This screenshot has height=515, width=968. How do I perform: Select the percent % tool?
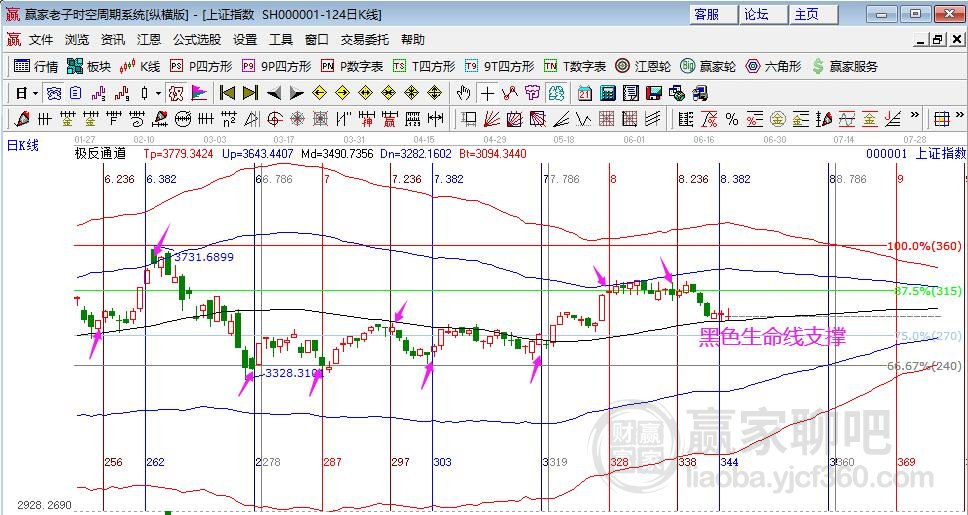(x=732, y=119)
